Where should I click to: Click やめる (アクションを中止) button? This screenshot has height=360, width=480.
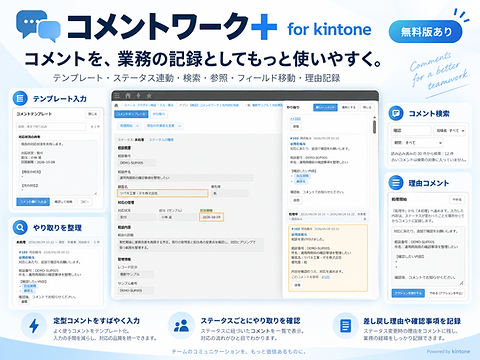446,293
